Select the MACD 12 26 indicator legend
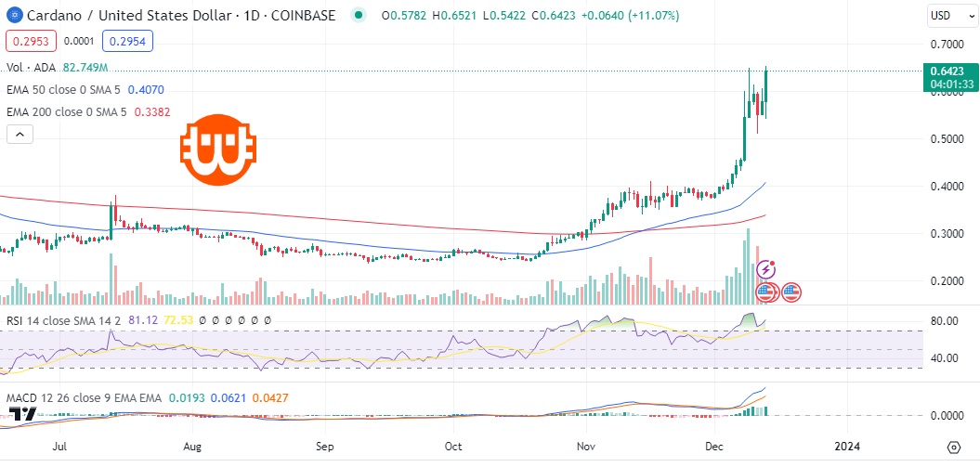The image size is (980, 467). [85, 397]
